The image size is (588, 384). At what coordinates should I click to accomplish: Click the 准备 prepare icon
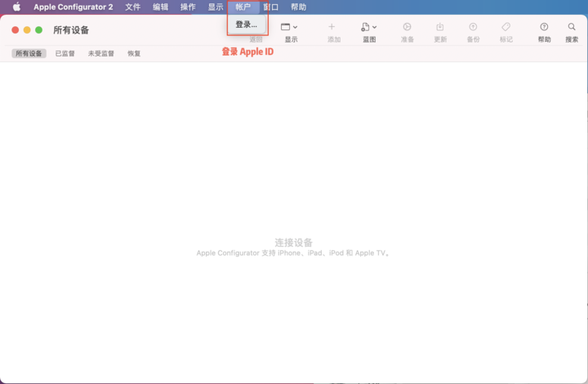point(407,27)
